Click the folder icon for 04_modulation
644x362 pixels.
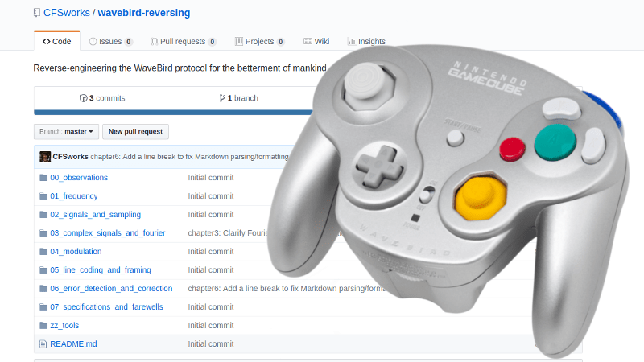coord(43,252)
